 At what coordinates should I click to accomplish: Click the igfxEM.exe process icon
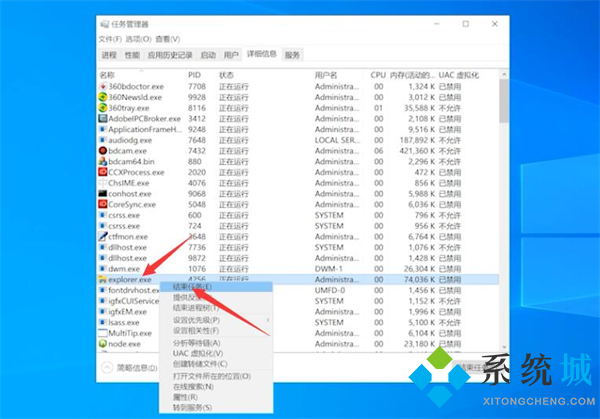(x=103, y=311)
